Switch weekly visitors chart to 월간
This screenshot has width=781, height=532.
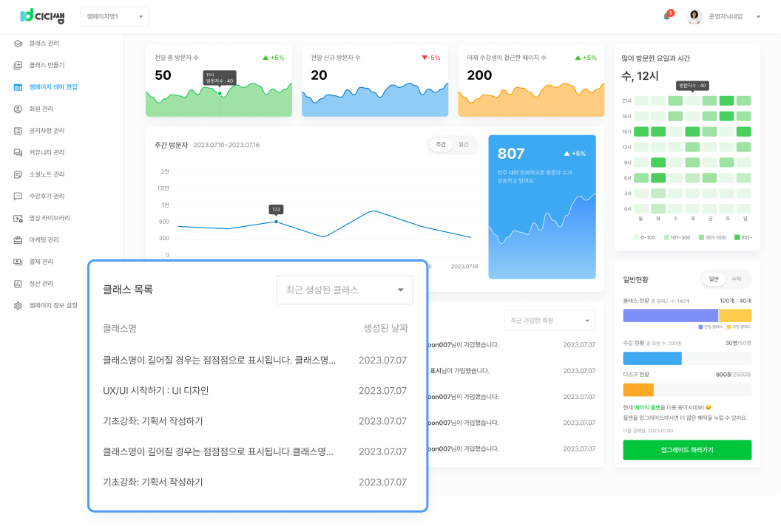click(x=464, y=145)
